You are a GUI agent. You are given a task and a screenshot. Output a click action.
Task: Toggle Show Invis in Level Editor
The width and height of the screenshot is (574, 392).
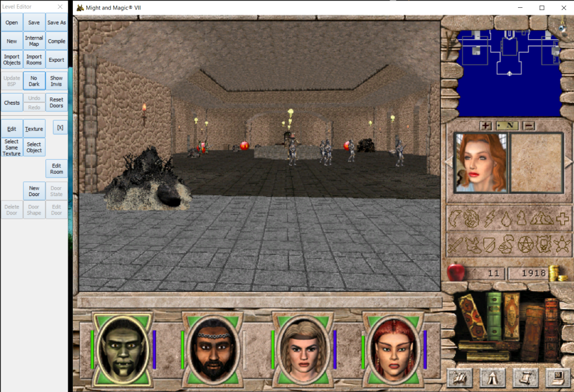[57, 81]
